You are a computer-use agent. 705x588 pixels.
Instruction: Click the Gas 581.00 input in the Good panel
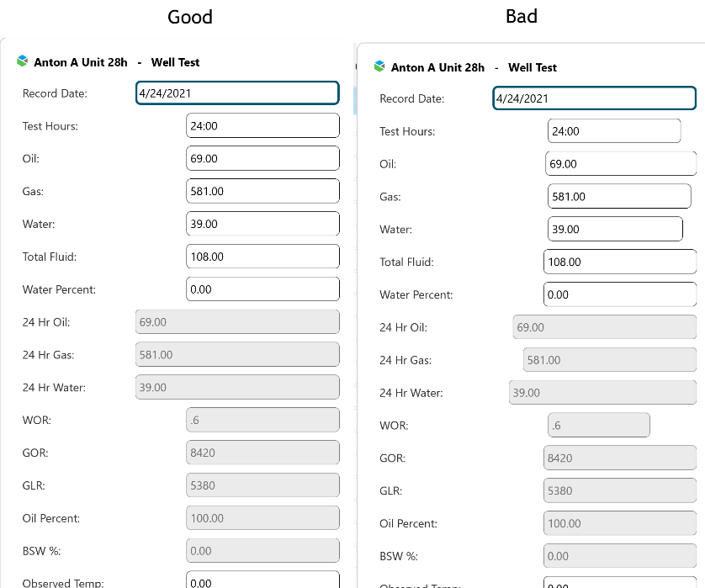click(262, 191)
